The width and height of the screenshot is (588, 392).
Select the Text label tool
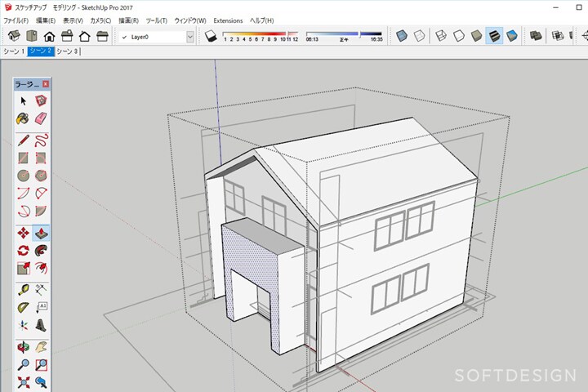(x=41, y=308)
